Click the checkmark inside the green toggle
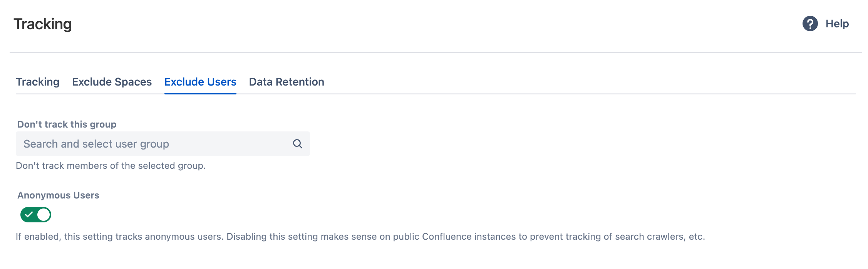The height and width of the screenshot is (269, 868). 29,215
